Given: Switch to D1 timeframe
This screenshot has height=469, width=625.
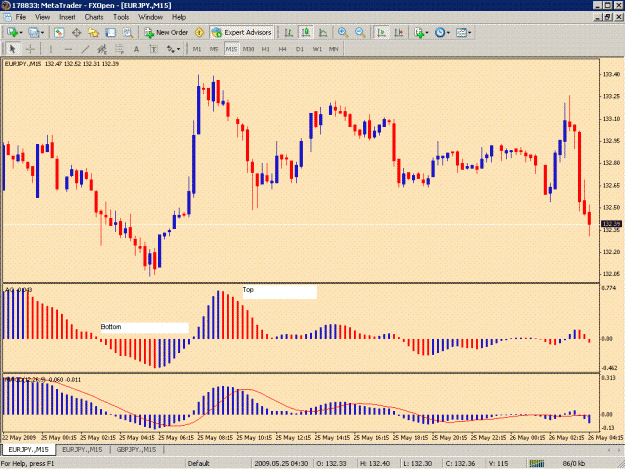Looking at the screenshot, I should [x=300, y=49].
